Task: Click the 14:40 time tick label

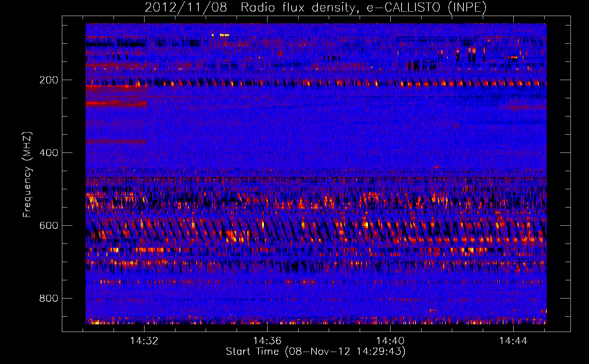Action: (x=390, y=341)
